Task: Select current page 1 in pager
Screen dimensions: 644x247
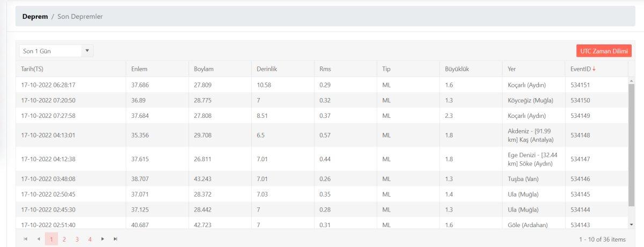Action: (51, 239)
